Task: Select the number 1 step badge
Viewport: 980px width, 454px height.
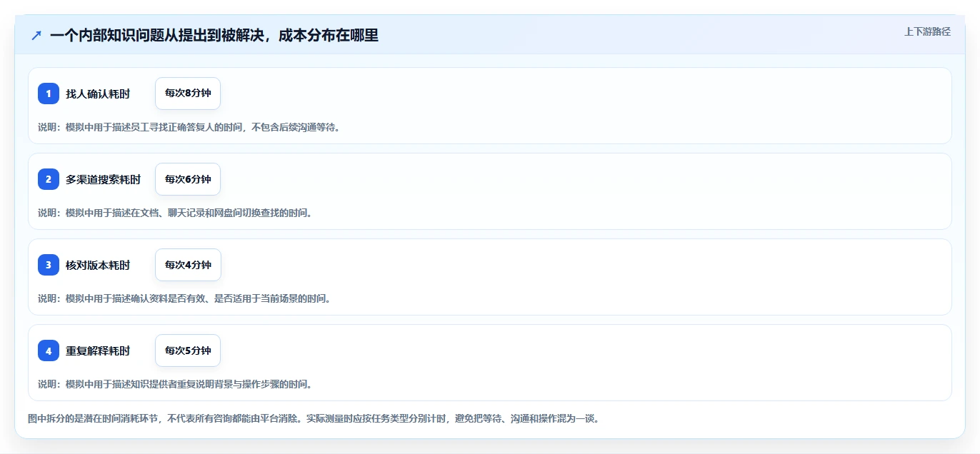Action: 49,94
